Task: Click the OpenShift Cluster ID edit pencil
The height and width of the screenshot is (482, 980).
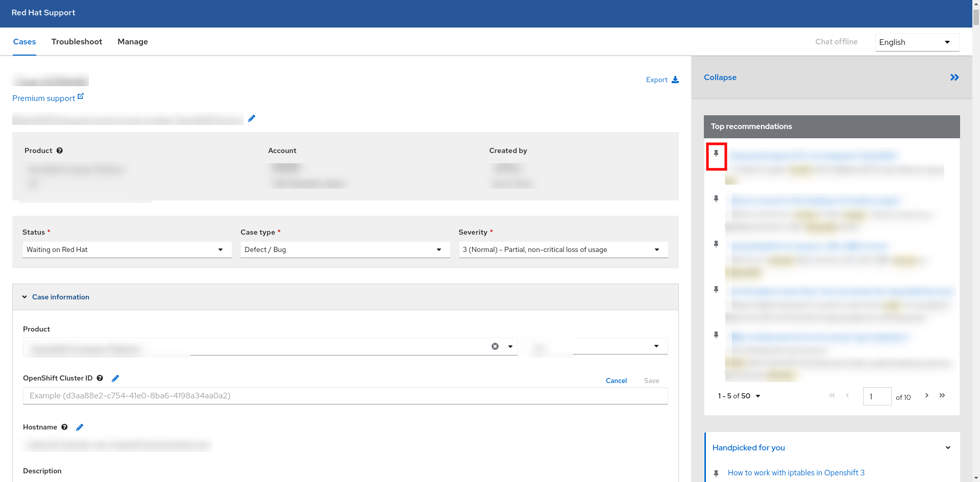Action: [115, 378]
